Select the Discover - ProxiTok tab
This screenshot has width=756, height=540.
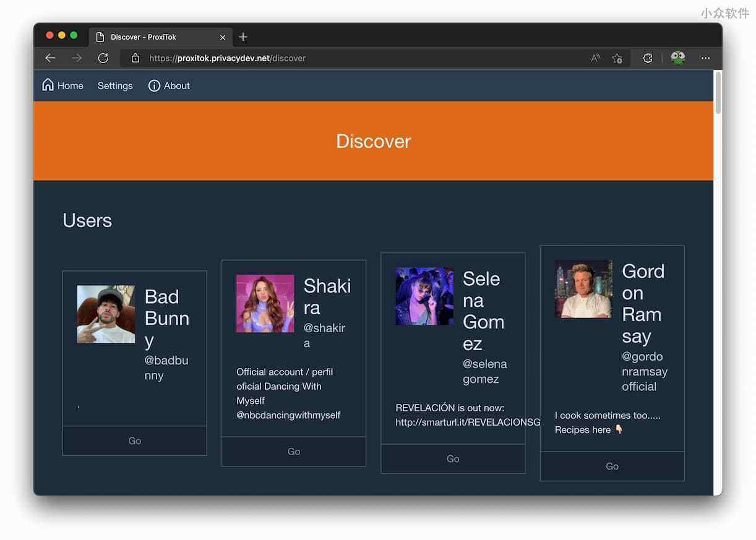click(x=161, y=37)
